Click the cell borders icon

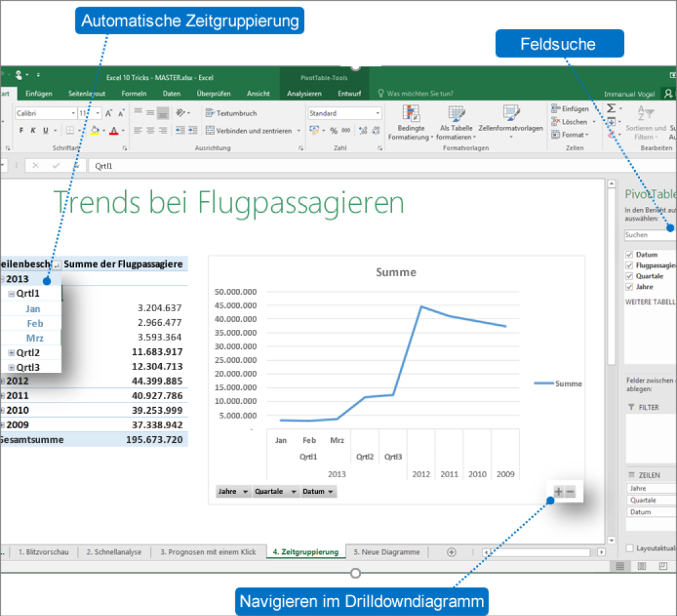70,130
